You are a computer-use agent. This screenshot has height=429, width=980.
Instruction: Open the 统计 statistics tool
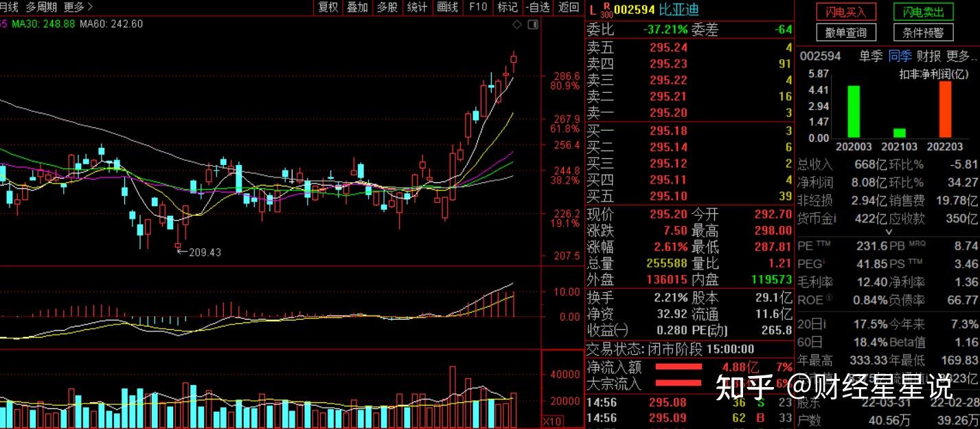coord(416,8)
